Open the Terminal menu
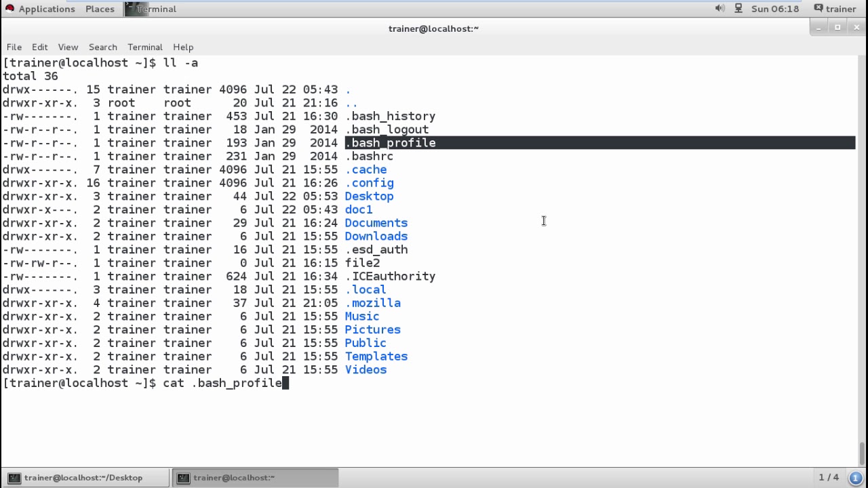This screenshot has height=488, width=868. (145, 47)
